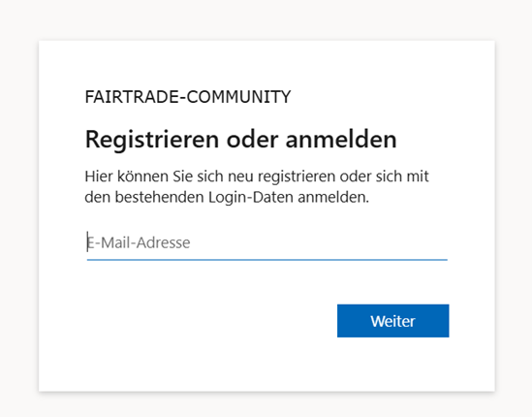
Task: Click the blue Weiter button
Action: (x=392, y=321)
